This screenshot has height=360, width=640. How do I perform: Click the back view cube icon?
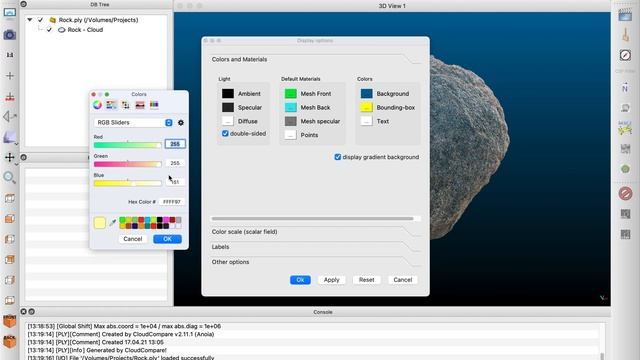tap(9, 341)
